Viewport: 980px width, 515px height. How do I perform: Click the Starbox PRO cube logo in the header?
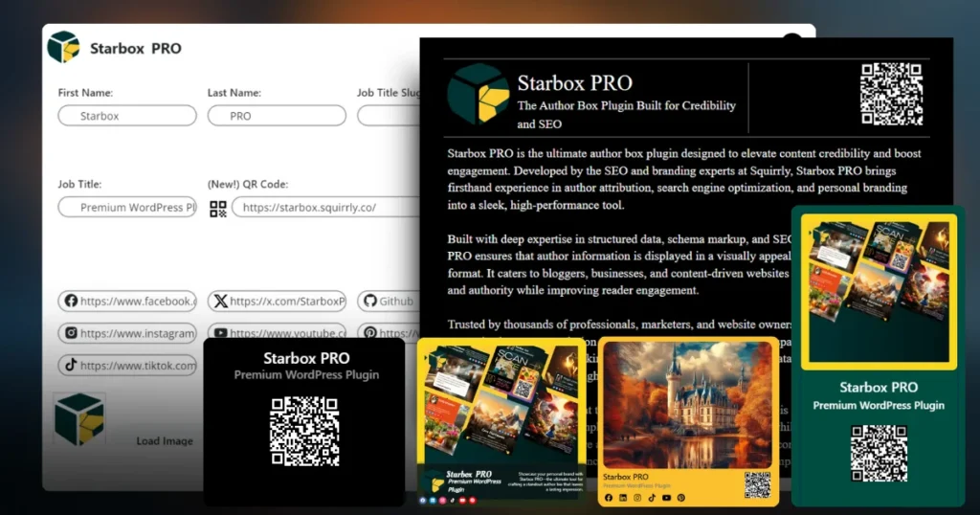click(x=64, y=47)
